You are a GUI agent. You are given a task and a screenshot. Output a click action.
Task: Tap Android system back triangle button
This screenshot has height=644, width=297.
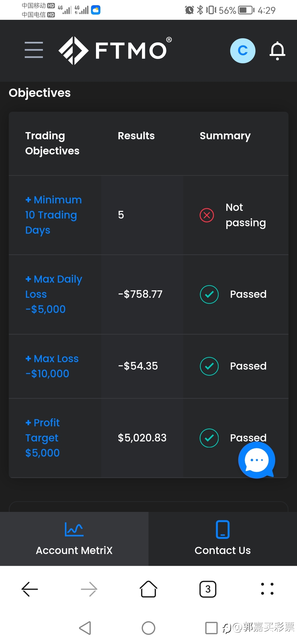coord(85,628)
